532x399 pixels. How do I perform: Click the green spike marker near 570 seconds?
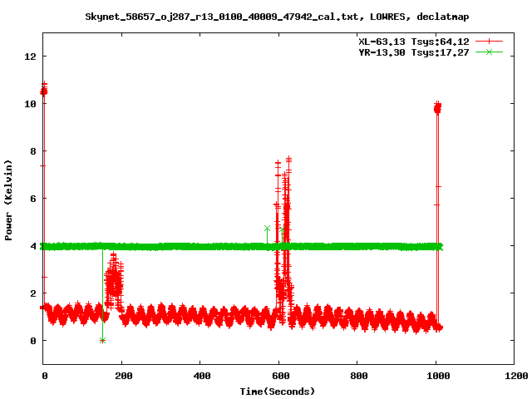267,229
